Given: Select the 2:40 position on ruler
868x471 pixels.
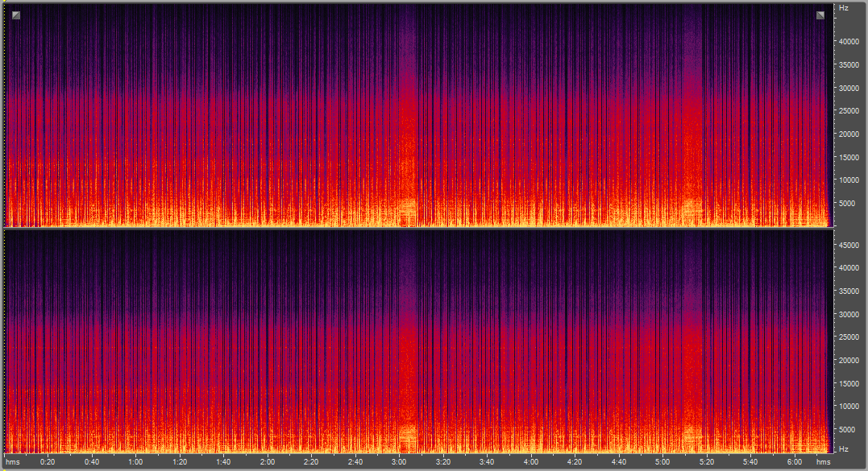Looking at the screenshot, I should (355, 462).
